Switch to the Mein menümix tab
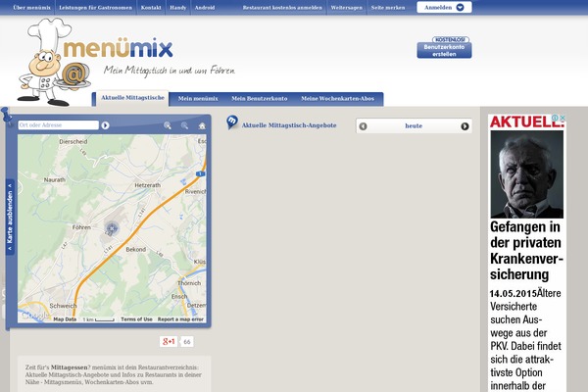588x392 pixels. tap(198, 99)
